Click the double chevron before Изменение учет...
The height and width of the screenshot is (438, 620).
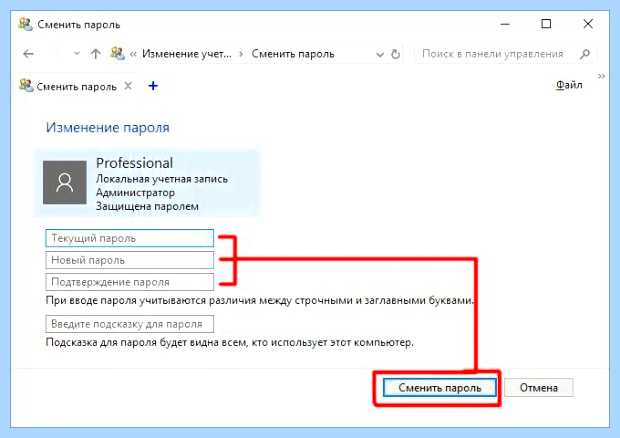coord(133,54)
